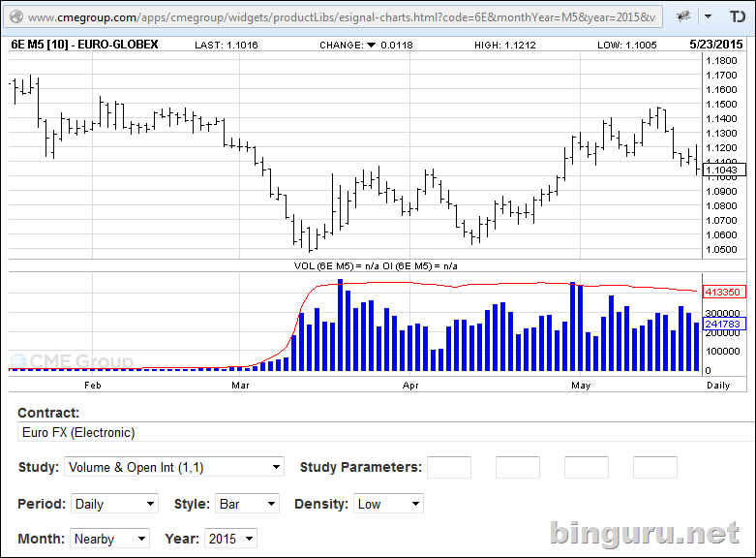Open the Year dropdown set to 2015
The width and height of the screenshot is (756, 558).
pyautogui.click(x=230, y=539)
